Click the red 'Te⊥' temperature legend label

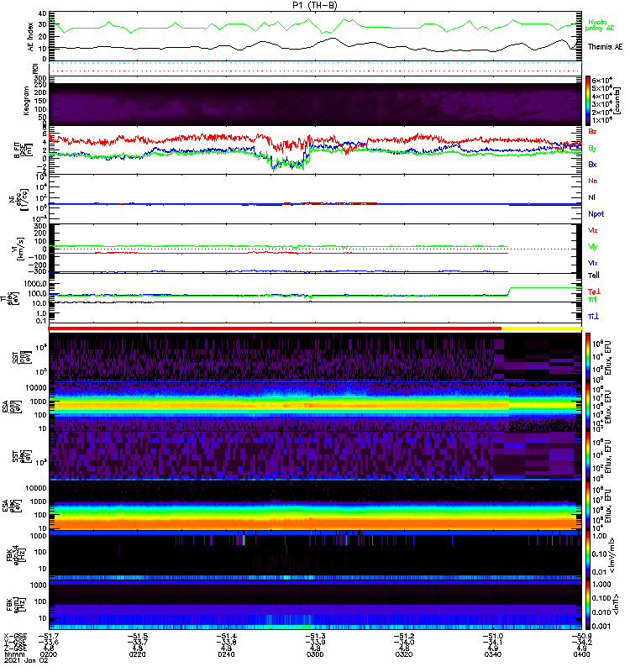594,291
